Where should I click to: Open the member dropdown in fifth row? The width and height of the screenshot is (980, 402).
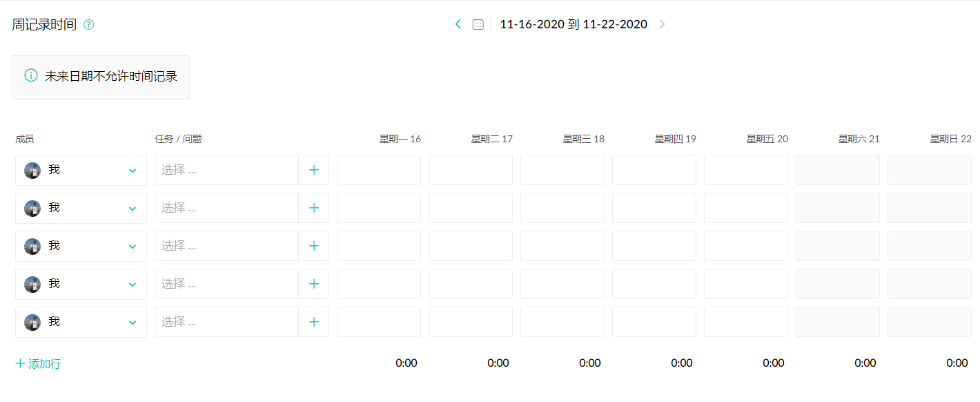pyautogui.click(x=132, y=323)
